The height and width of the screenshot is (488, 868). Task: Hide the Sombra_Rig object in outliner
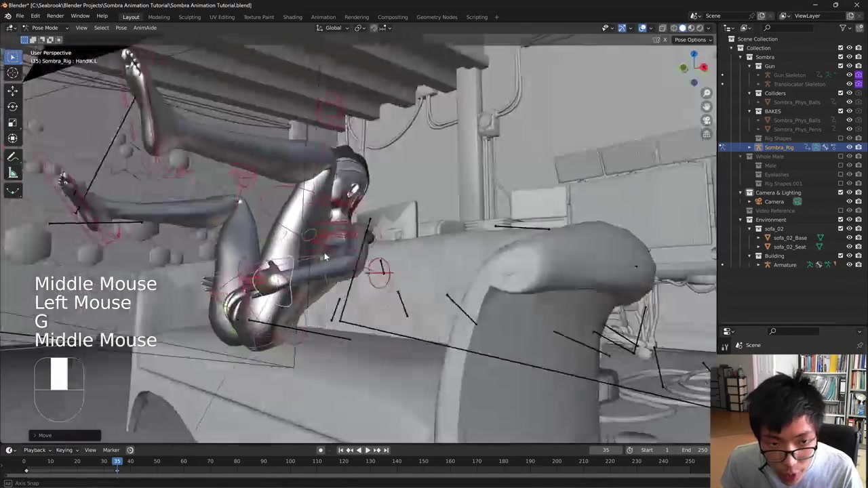(849, 147)
